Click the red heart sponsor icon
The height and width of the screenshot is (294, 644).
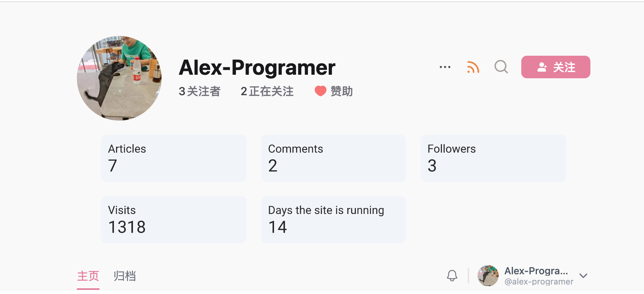[320, 91]
